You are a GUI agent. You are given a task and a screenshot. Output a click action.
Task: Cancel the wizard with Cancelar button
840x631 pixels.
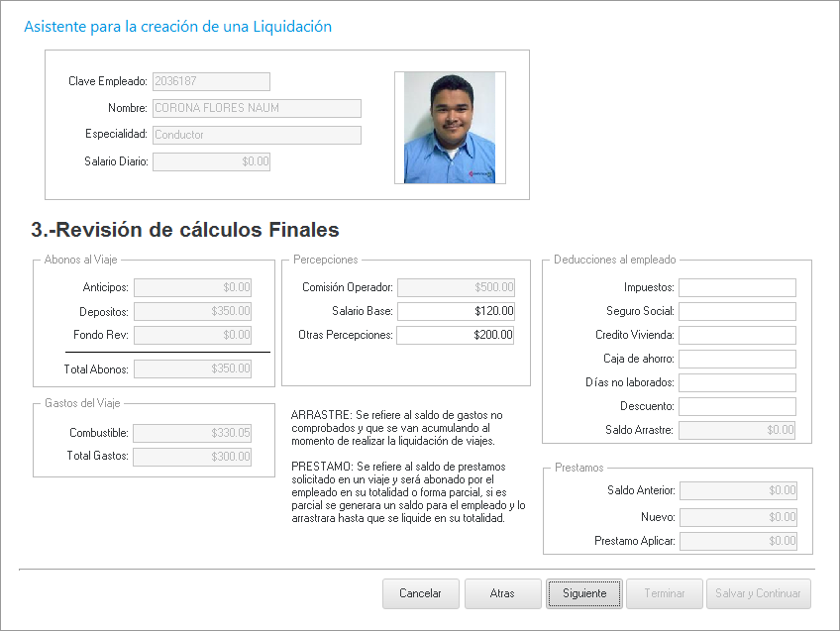point(420,593)
